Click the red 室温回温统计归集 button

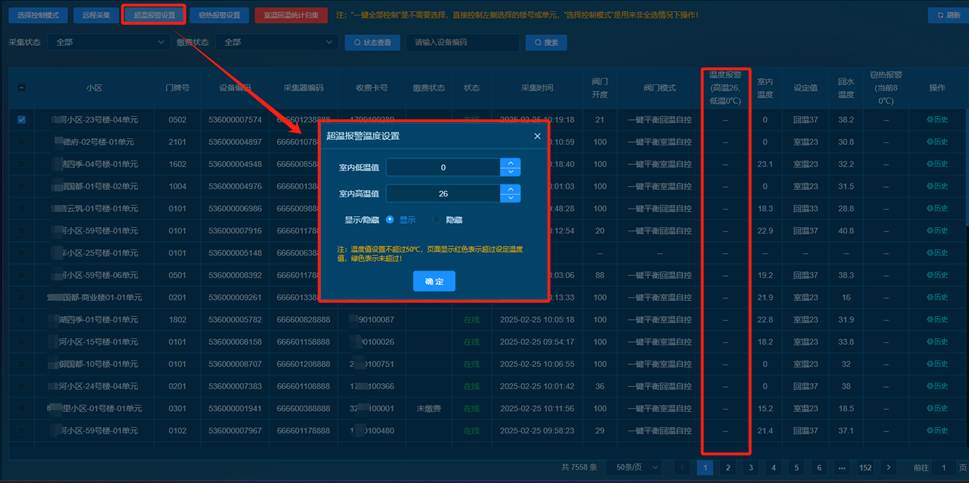[x=291, y=15]
